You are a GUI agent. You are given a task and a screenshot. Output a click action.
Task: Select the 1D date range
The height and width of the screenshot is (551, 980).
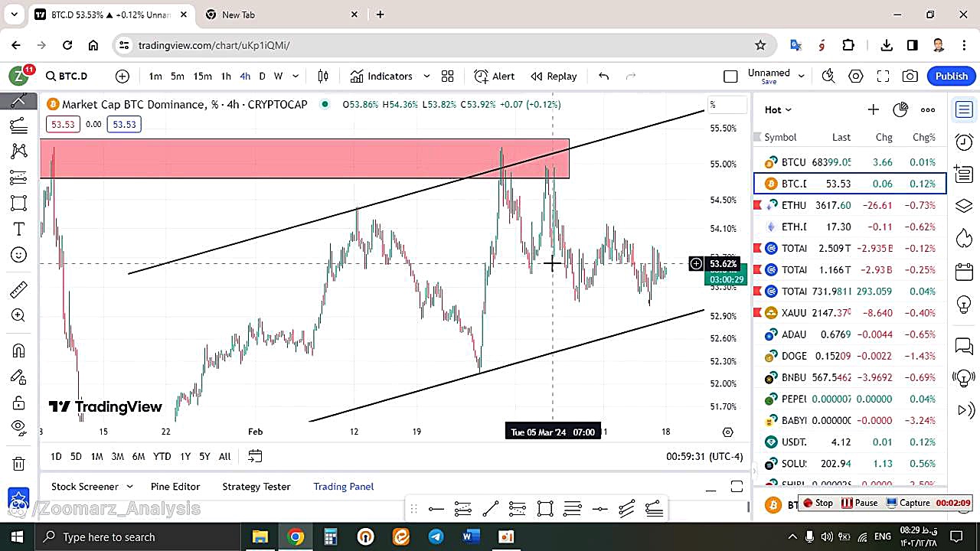click(x=56, y=456)
